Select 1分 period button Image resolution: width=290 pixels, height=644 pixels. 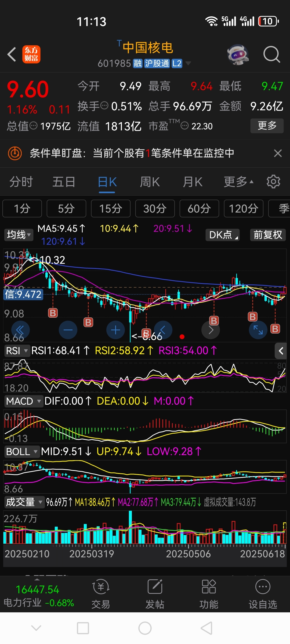[x=22, y=208]
